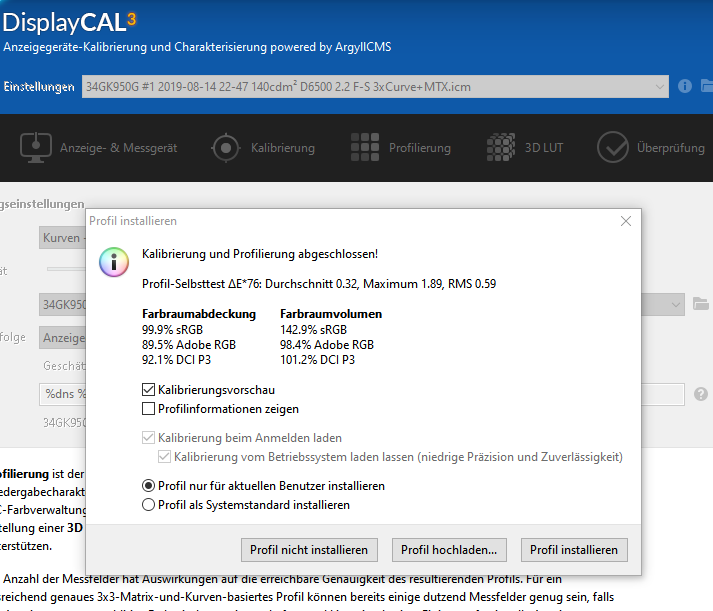Click the cube icon of 3D LUT
This screenshot has height=611, width=713.
click(501, 147)
